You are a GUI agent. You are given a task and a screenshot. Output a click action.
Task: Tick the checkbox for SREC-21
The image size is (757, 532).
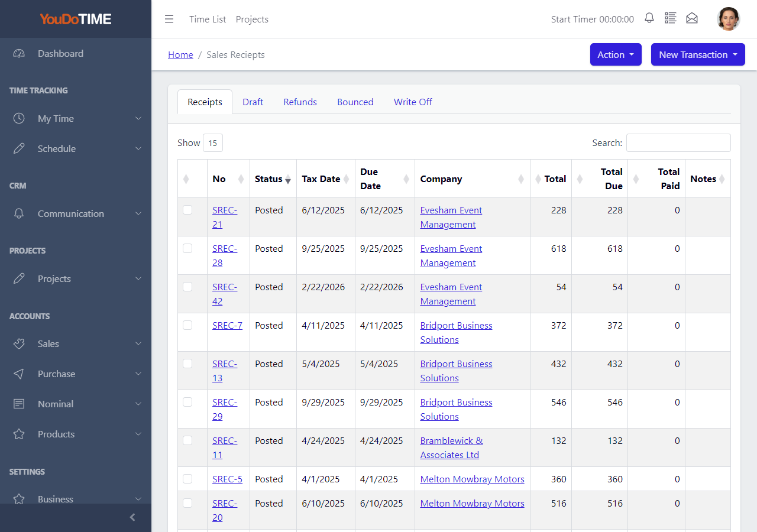coord(187,210)
